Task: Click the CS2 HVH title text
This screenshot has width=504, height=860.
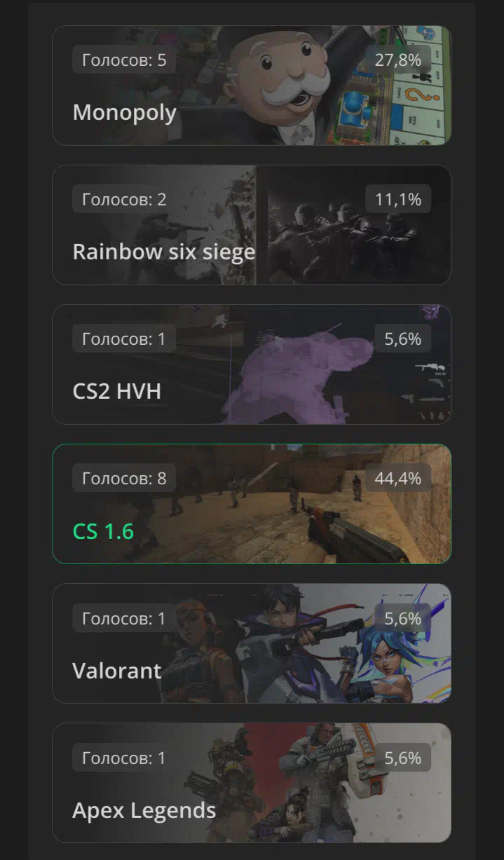Action: (x=117, y=391)
